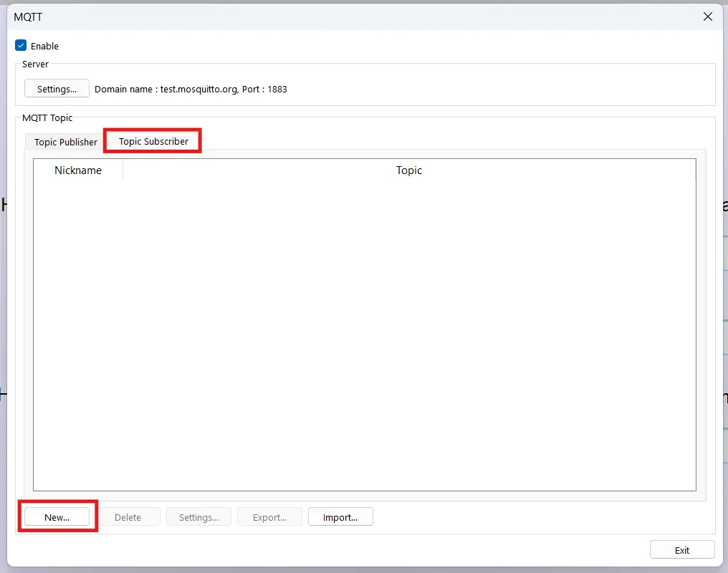Export the topic list
Screen dimensions: 728x573
(269, 516)
